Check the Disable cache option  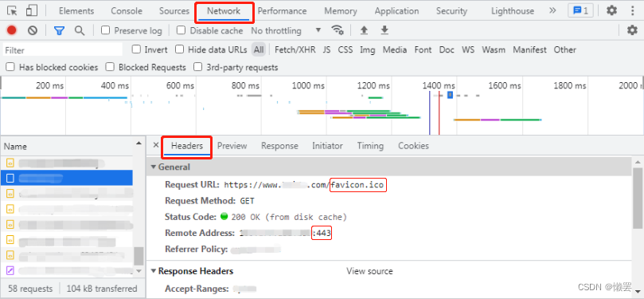(x=181, y=30)
